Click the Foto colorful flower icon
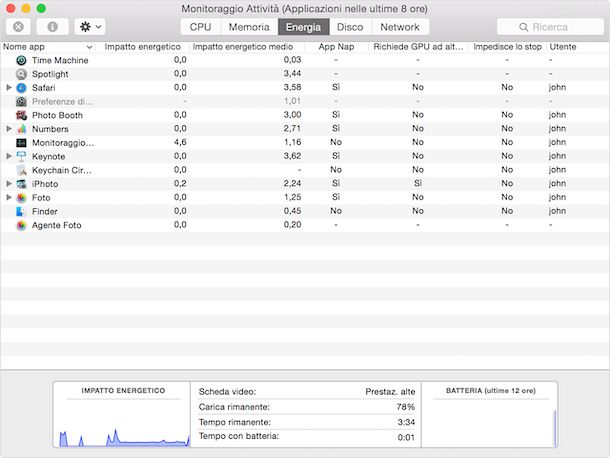Screen dimensions: 610x458 21,198
